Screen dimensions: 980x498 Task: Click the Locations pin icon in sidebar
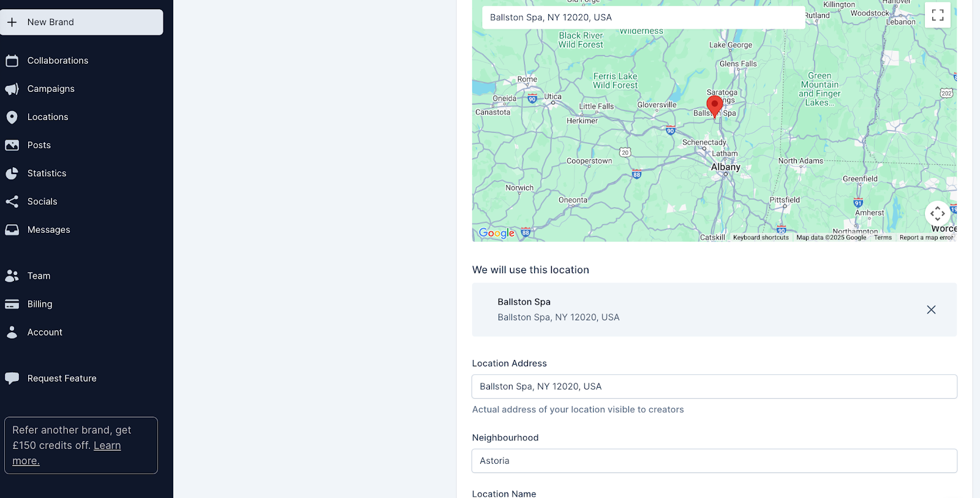pos(12,117)
